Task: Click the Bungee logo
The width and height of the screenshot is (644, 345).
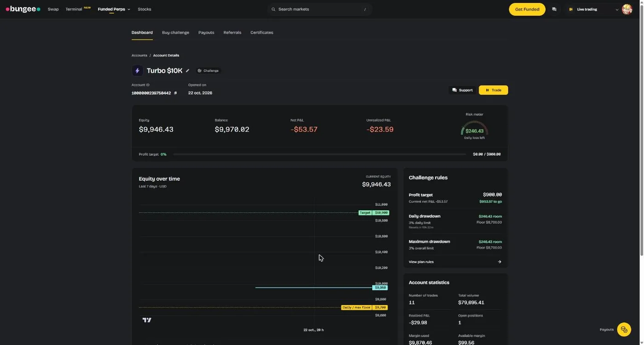Action: click(23, 9)
